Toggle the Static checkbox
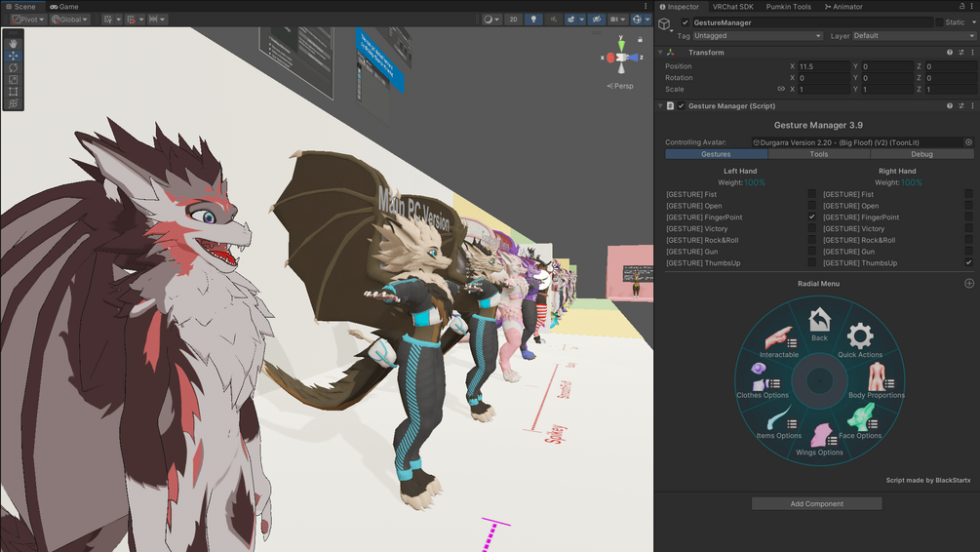The width and height of the screenshot is (980, 552). pos(939,22)
